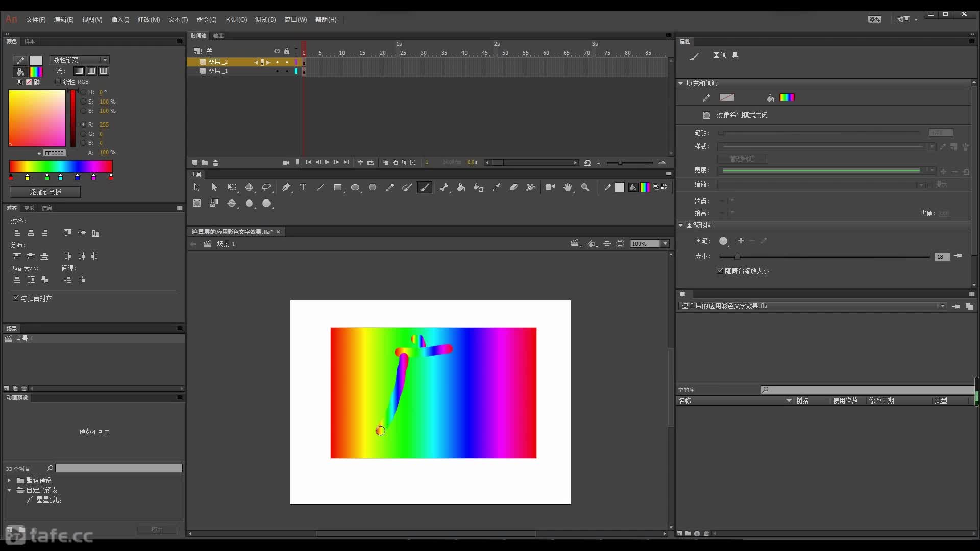Open 线性渐变 color type dropdown
Screen dimensions: 980x551
[x=80, y=60]
